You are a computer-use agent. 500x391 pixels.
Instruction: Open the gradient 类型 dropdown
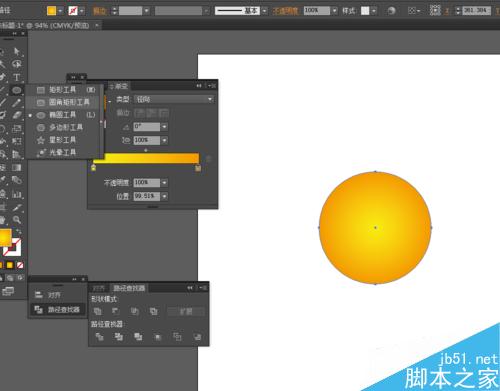[174, 99]
